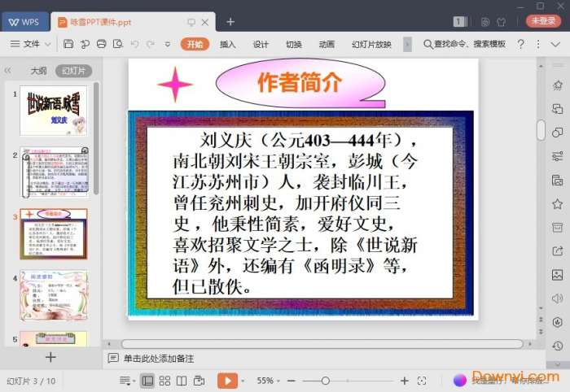Viewport: 570px width, 392px height.
Task: Click the WPS home tab
Action: [24, 22]
